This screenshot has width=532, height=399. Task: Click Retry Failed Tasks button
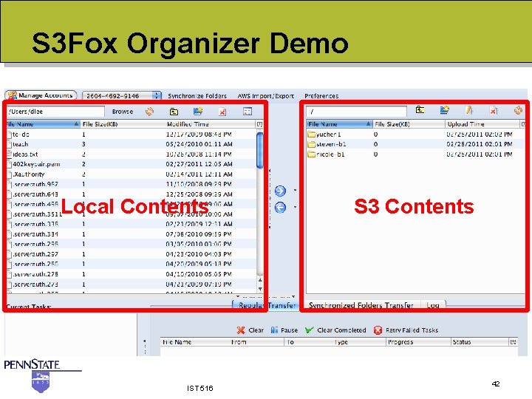click(x=406, y=330)
